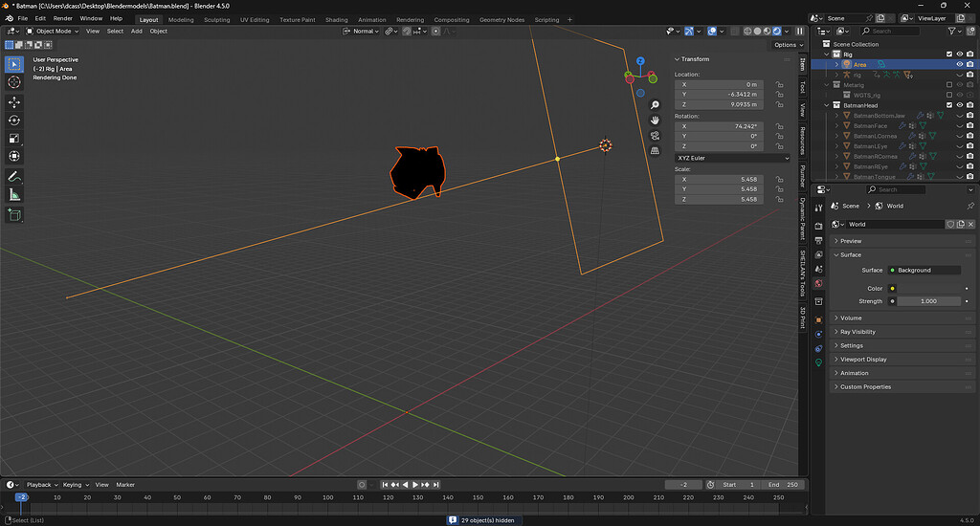The height and width of the screenshot is (526, 980).
Task: Jump to the timeline start
Action: [x=385, y=485]
